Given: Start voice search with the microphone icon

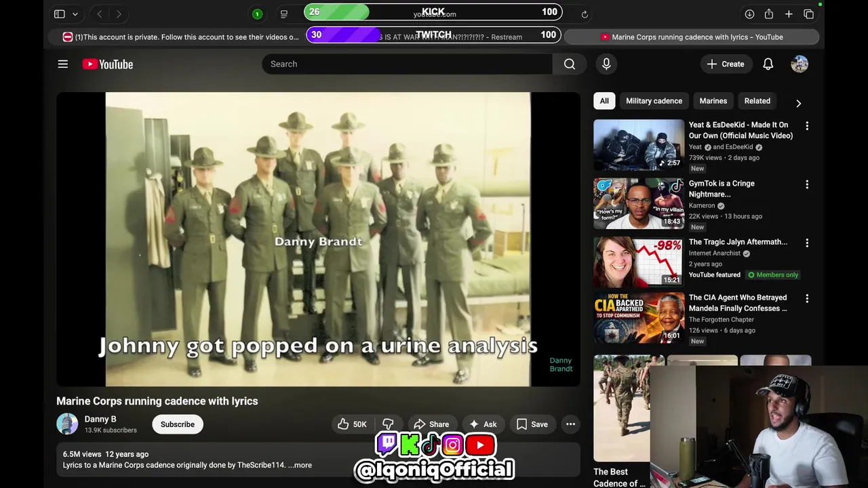Looking at the screenshot, I should (x=606, y=64).
